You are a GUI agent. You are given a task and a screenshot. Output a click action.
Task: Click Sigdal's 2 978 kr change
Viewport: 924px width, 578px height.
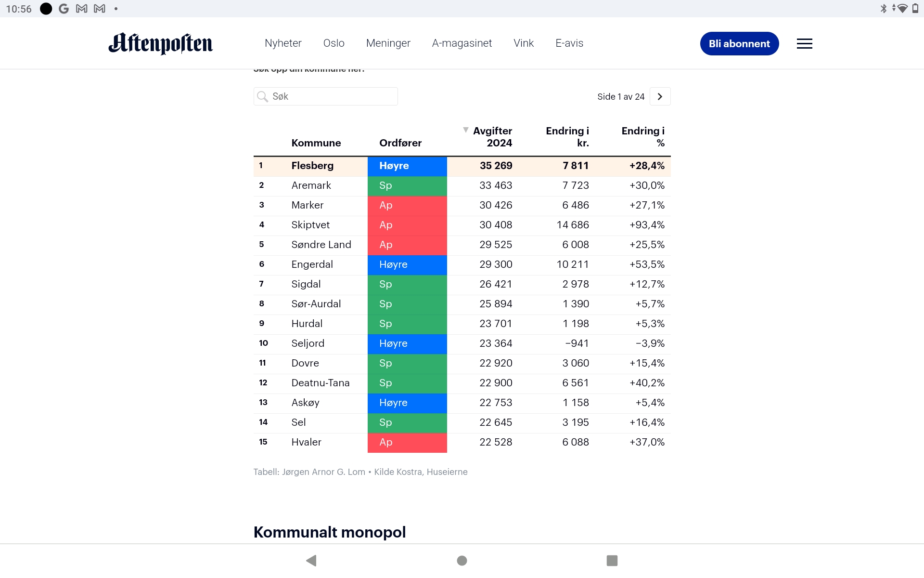click(x=576, y=284)
